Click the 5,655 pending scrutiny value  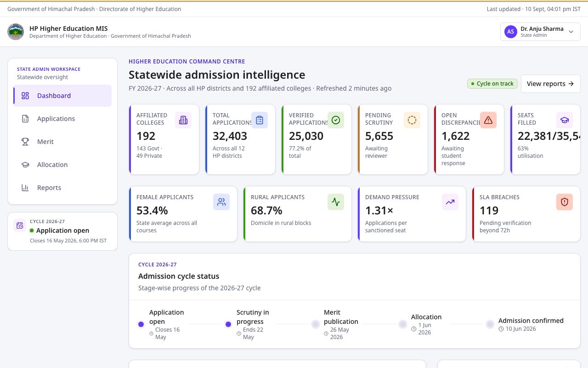[x=379, y=136]
